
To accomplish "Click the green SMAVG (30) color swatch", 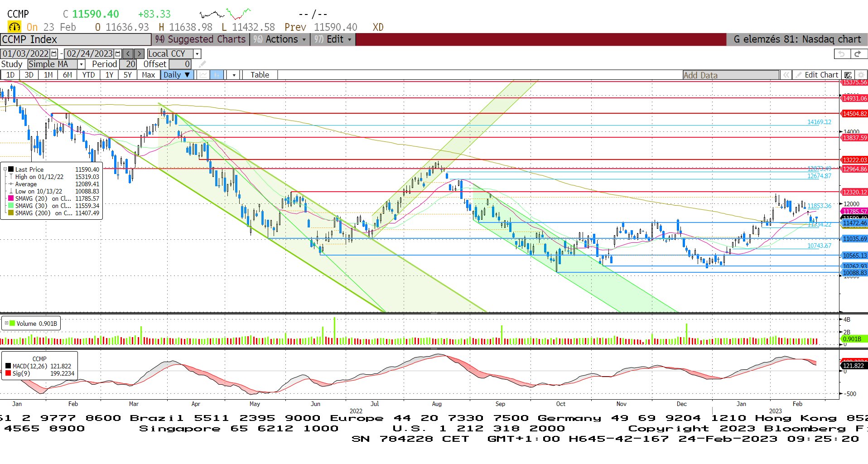I will click(11, 206).
